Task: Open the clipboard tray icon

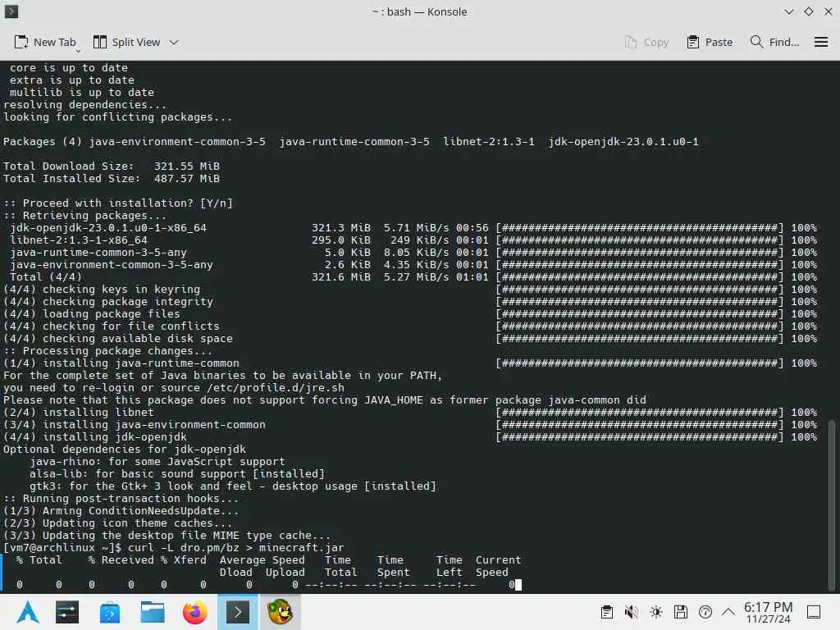Action: coord(606,612)
